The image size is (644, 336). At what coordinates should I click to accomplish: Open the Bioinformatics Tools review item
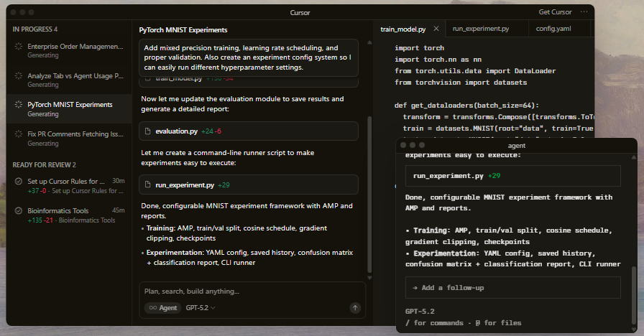tap(69, 215)
